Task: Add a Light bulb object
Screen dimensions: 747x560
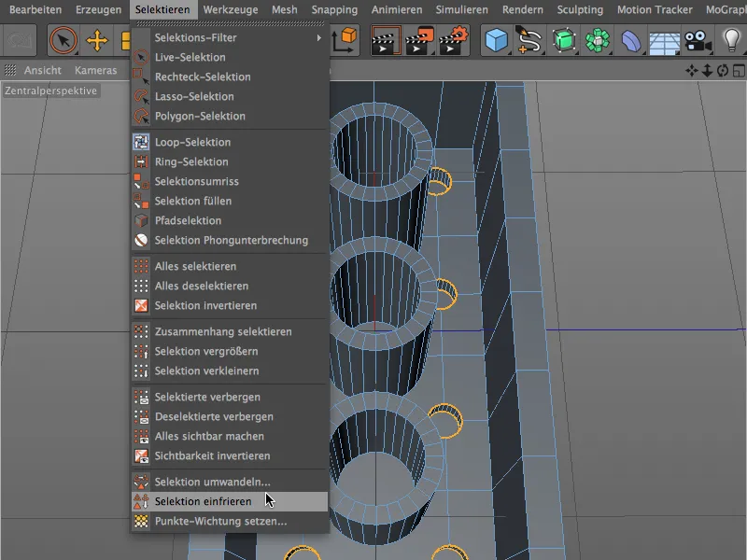Action: [731, 40]
